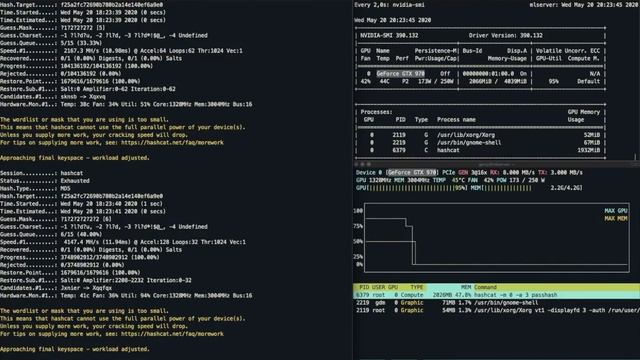
Task: Select Rejected 0/104136192 line
Action: 60,74
